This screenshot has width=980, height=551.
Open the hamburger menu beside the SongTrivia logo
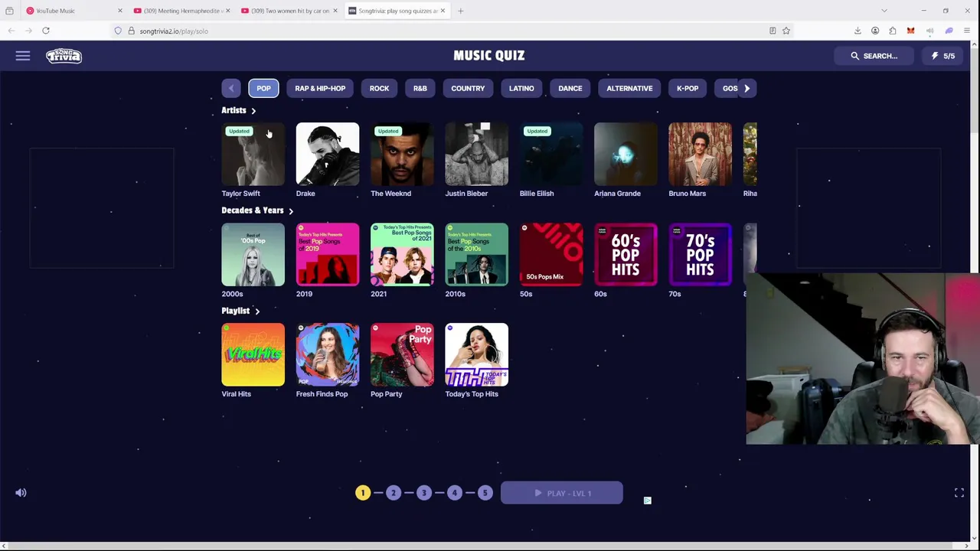23,56
